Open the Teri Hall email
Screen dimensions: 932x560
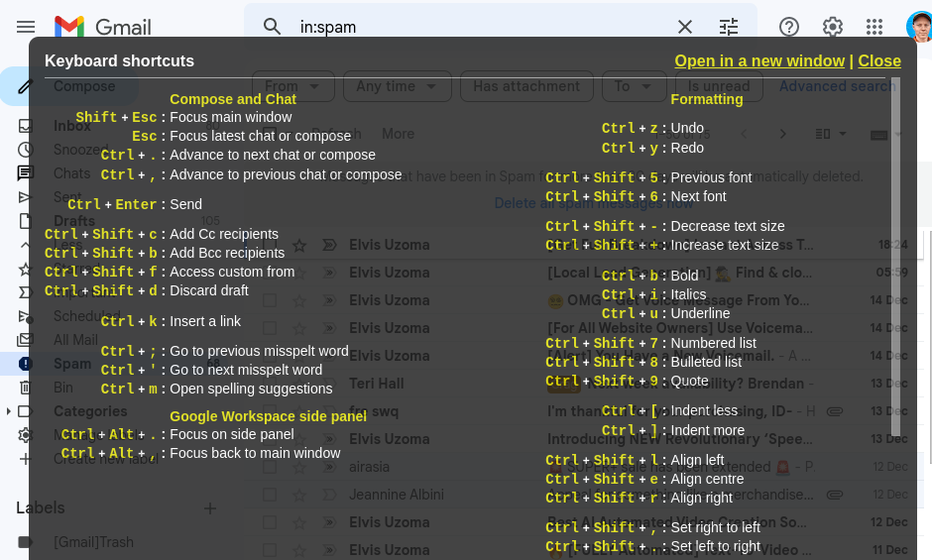(x=585, y=384)
